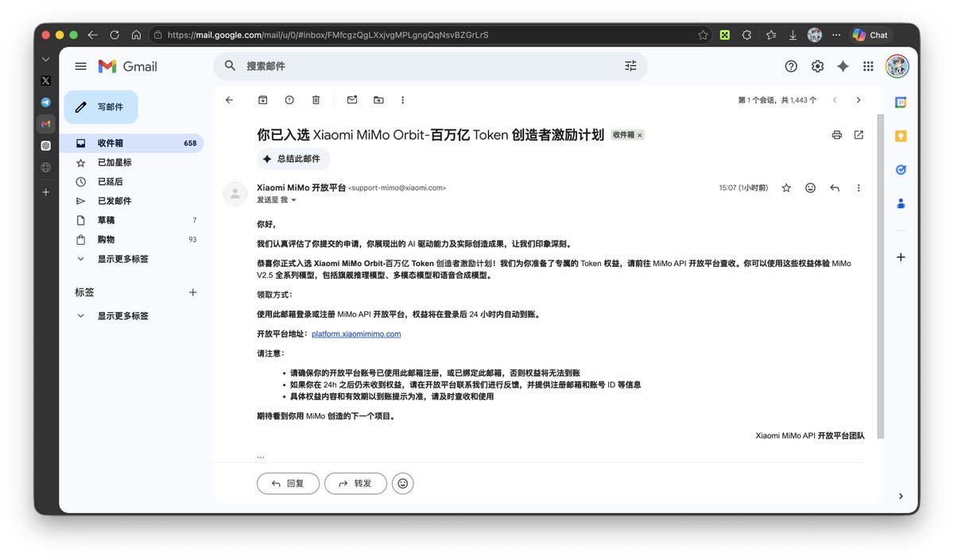Open more actions menu in email toolbar

click(x=403, y=100)
